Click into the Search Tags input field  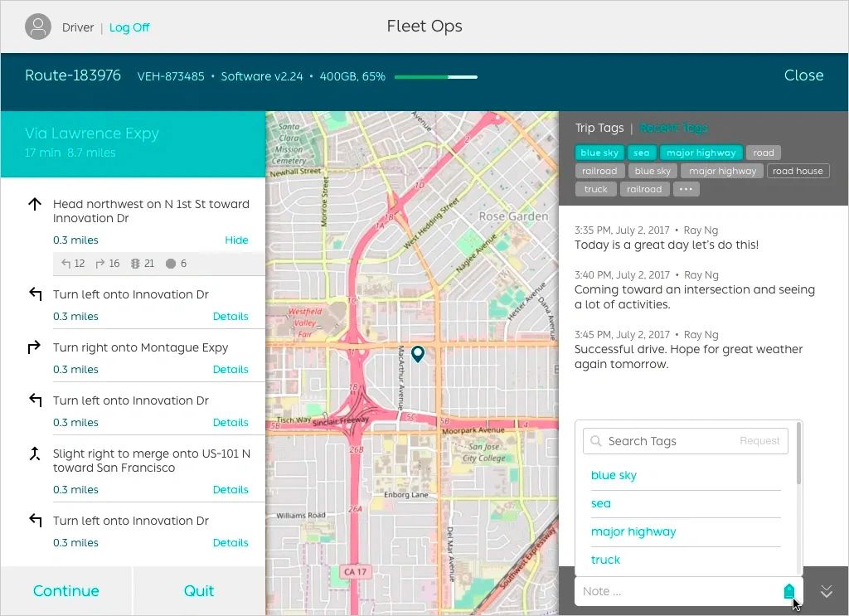click(x=672, y=441)
